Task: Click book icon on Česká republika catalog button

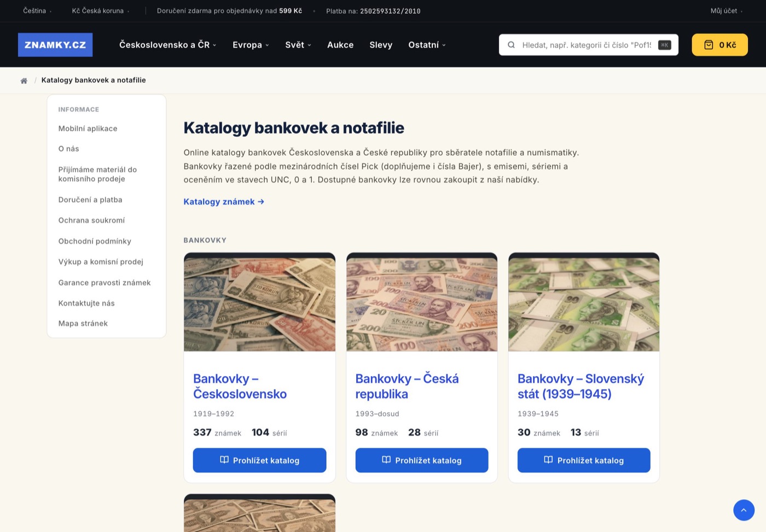Action: pyautogui.click(x=386, y=460)
